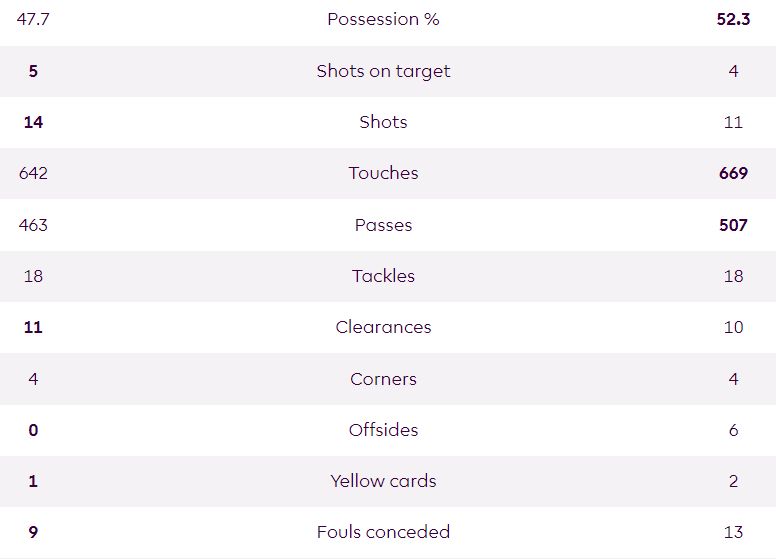Click the Corners stat label
Image resolution: width=776 pixels, height=560 pixels.
[x=383, y=379]
